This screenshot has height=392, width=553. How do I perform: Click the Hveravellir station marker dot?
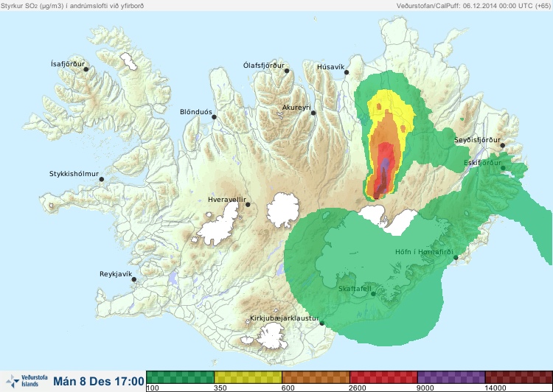click(x=248, y=204)
